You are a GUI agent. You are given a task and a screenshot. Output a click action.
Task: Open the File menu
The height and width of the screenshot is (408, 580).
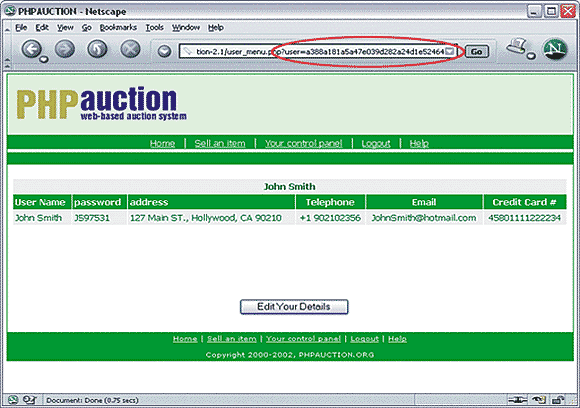(21, 27)
